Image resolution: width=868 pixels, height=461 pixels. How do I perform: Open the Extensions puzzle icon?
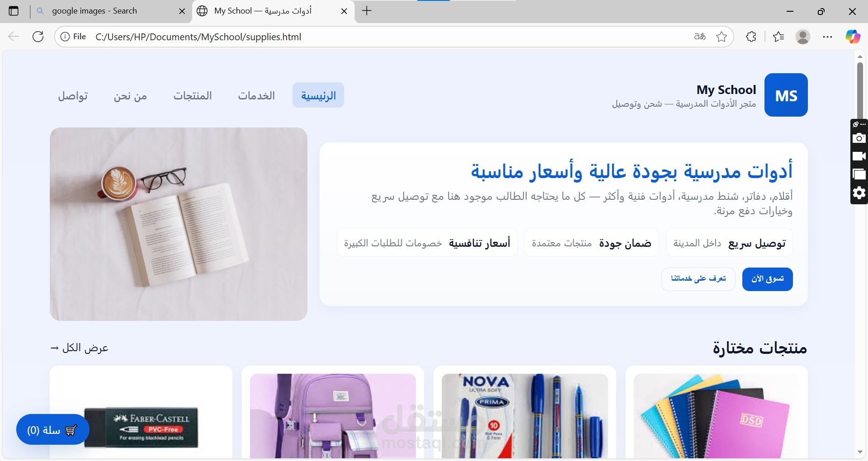(x=751, y=37)
